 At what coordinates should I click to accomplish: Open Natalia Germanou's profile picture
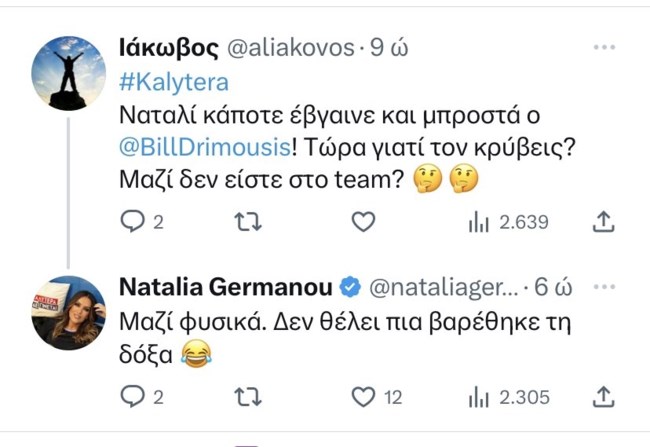click(69, 313)
